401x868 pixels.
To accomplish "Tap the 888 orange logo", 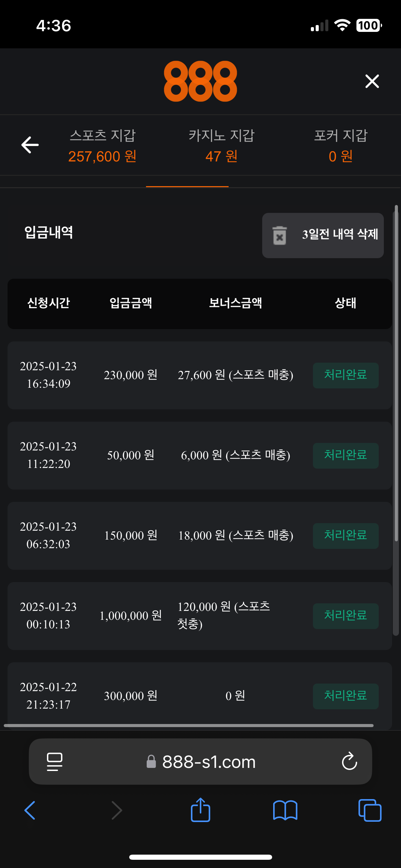I will coord(200,81).
